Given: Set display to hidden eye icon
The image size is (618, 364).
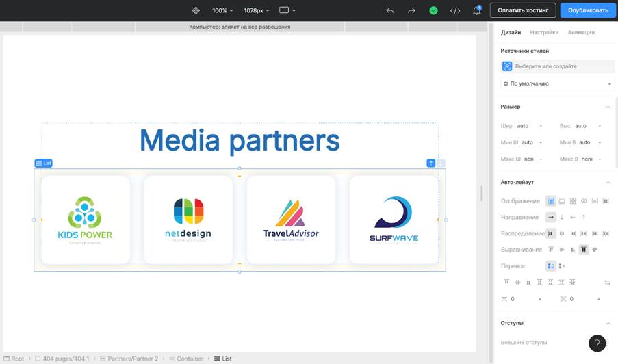Looking at the screenshot, I should (584, 201).
